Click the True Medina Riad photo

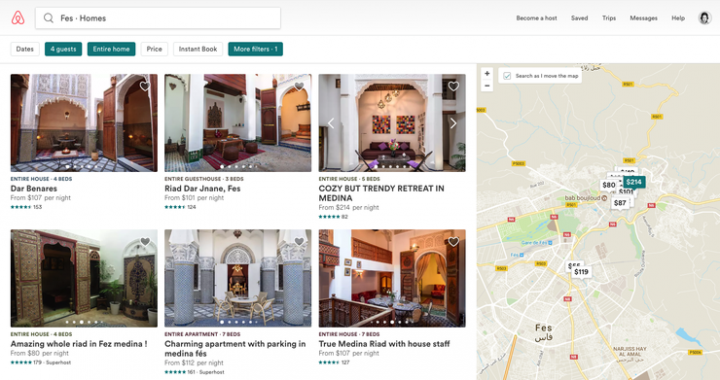392,278
